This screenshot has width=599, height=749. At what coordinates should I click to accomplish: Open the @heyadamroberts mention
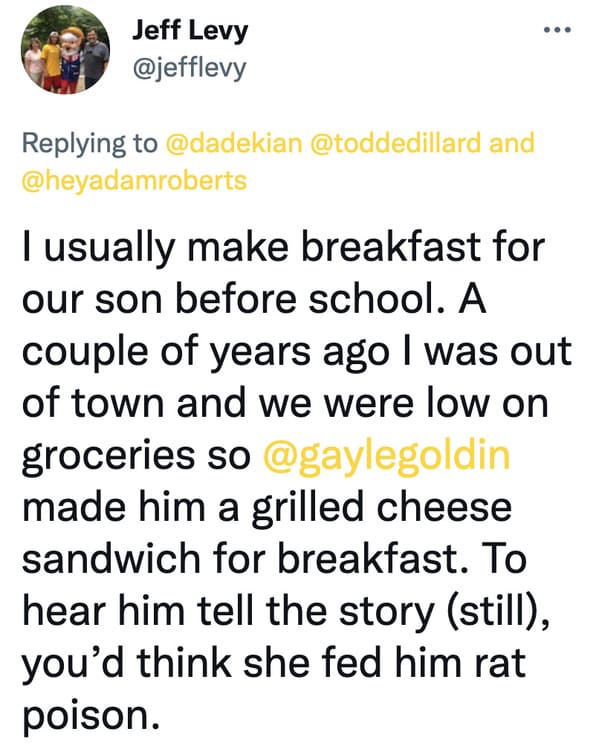coord(134,181)
